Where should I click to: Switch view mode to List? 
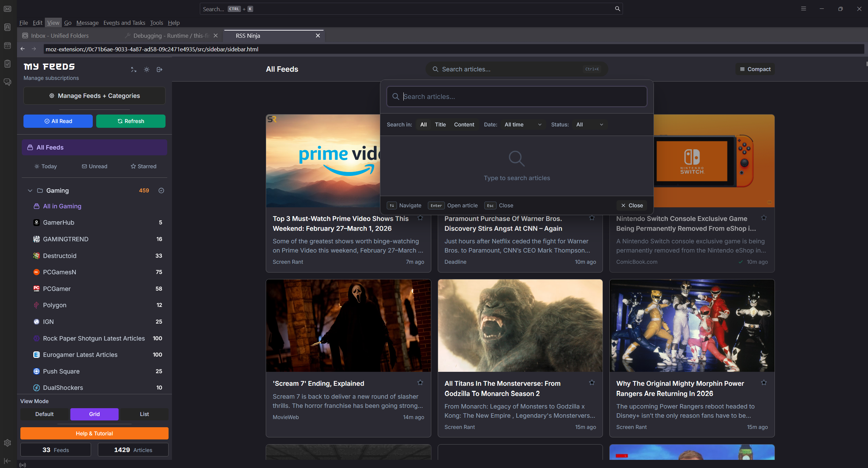click(144, 414)
